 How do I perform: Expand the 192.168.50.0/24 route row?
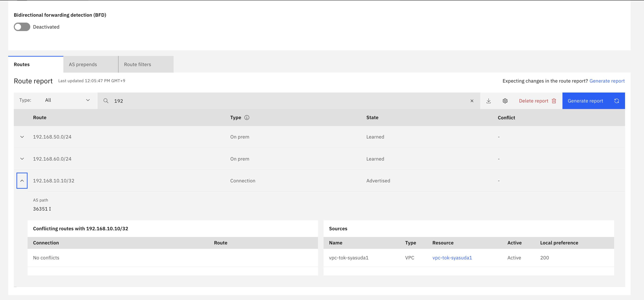[22, 137]
